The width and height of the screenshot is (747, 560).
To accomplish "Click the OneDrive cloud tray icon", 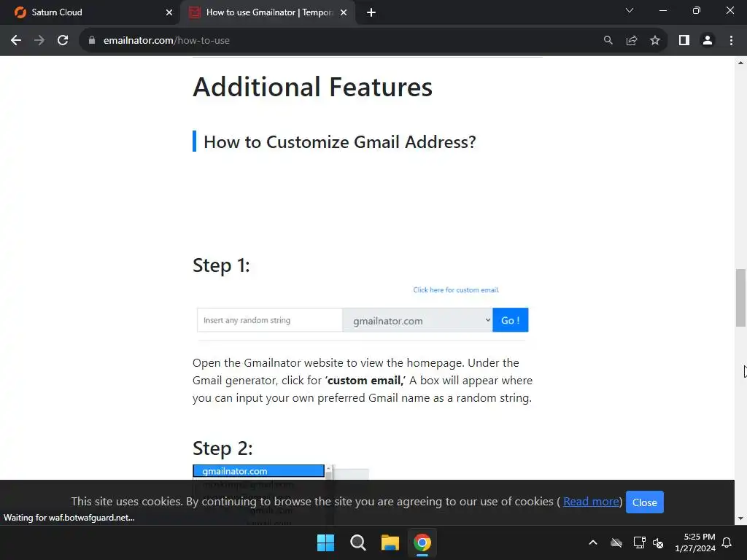I will [616, 542].
